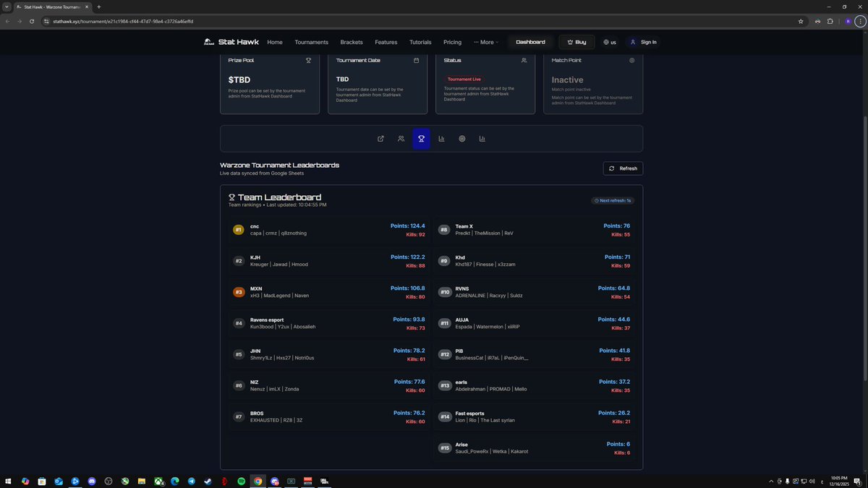This screenshot has width=868, height=488.
Task: Go to Home in the navigation bar
Action: point(275,42)
